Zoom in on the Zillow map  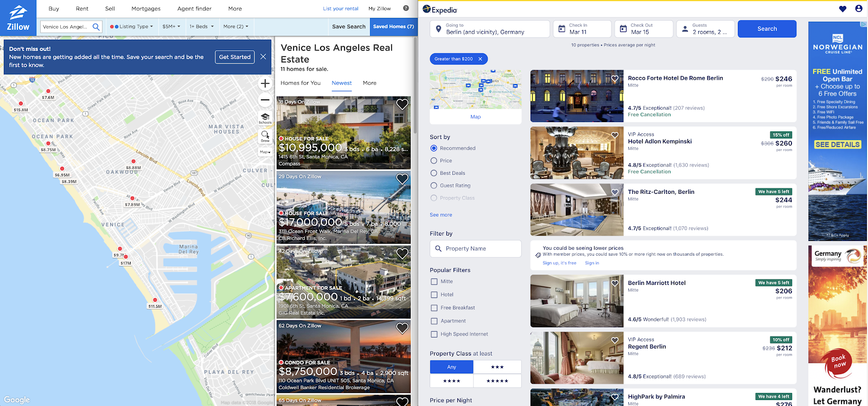pos(265,84)
